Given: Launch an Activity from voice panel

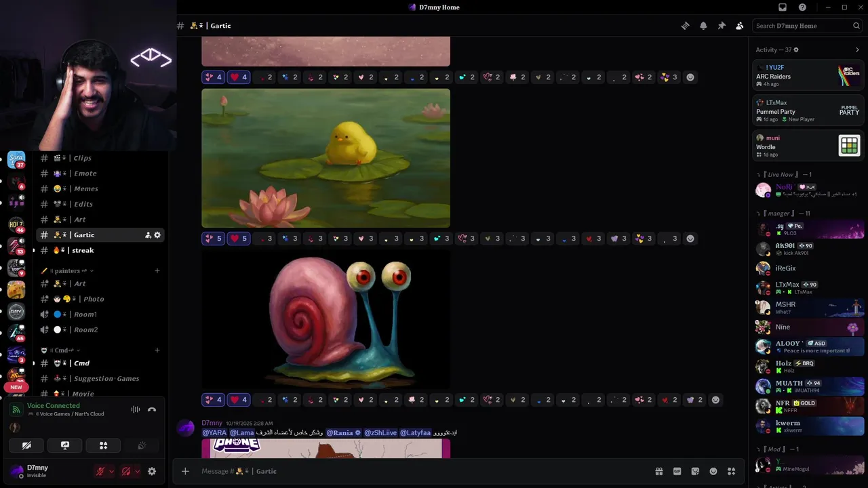Looking at the screenshot, I should pyautogui.click(x=104, y=445).
